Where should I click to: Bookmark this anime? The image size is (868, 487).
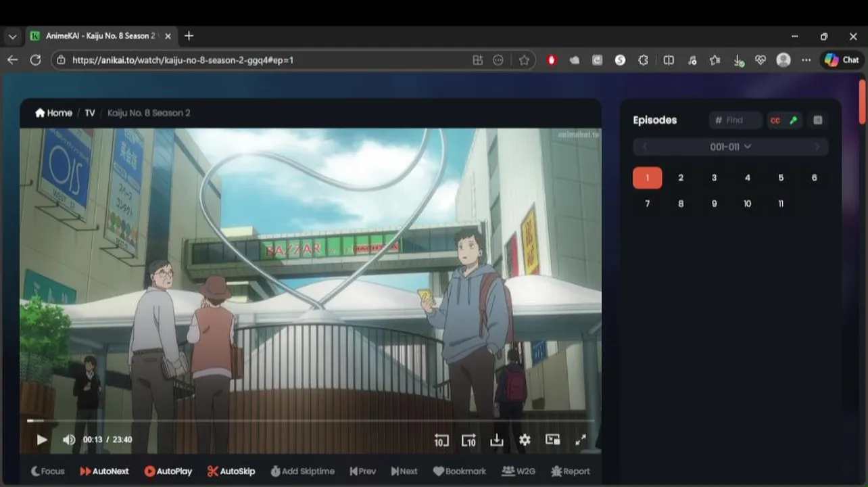click(460, 471)
